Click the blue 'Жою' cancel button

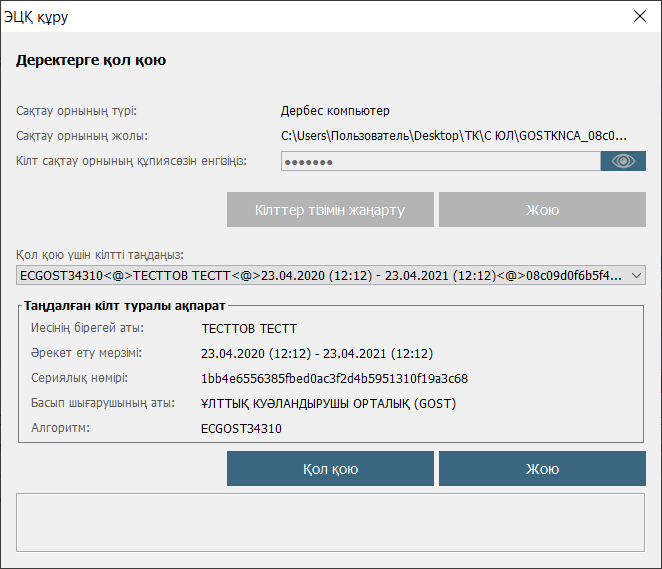tap(542, 469)
